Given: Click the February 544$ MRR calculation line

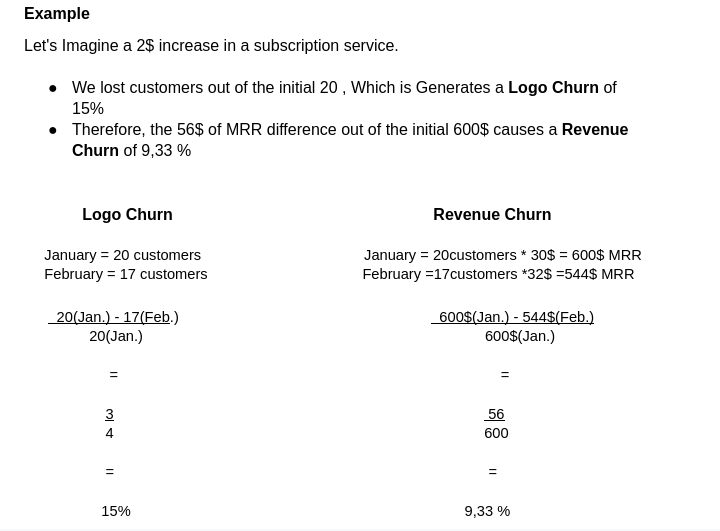Looking at the screenshot, I should click(498, 274).
